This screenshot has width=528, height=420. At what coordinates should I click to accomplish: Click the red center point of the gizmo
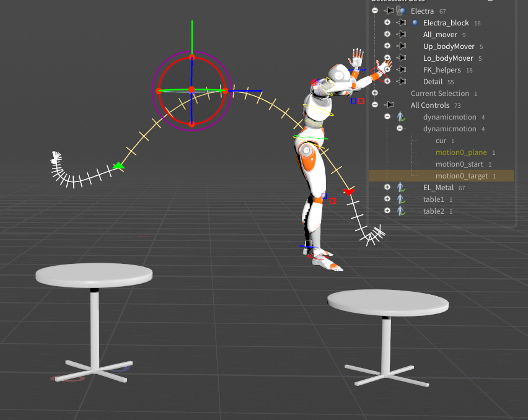click(191, 90)
